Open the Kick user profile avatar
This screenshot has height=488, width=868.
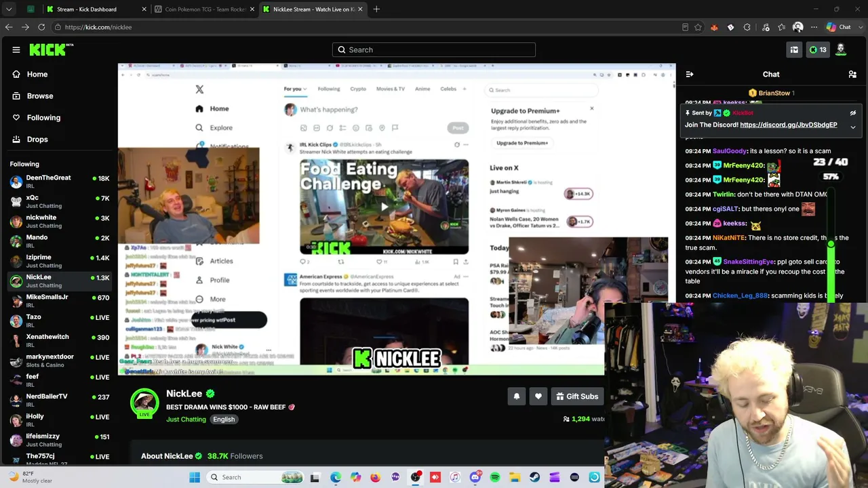click(841, 49)
